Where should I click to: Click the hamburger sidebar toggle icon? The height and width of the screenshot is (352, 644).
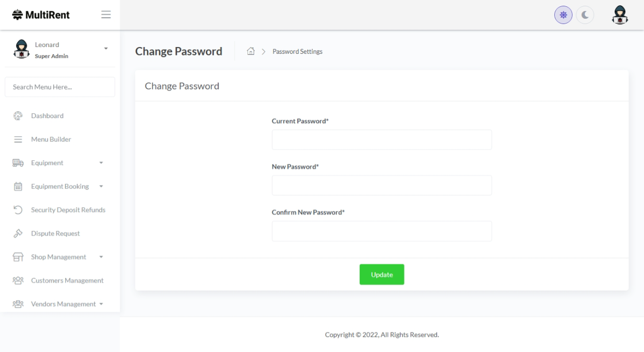coord(106,15)
